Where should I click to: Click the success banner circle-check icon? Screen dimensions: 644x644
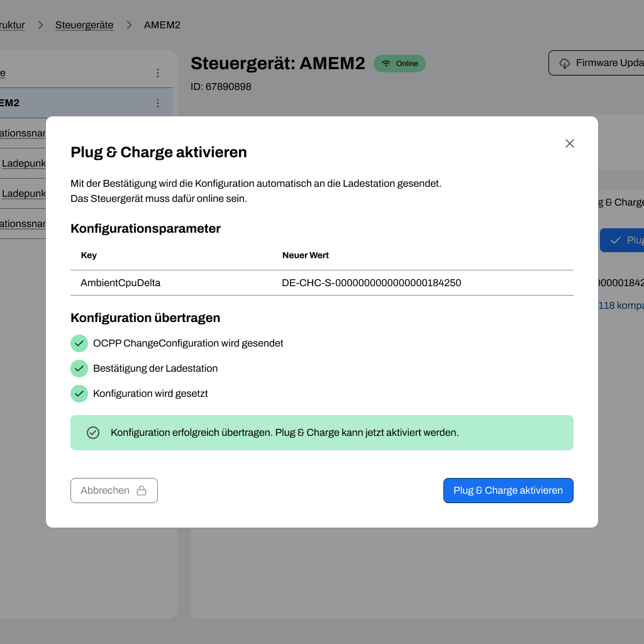93,433
